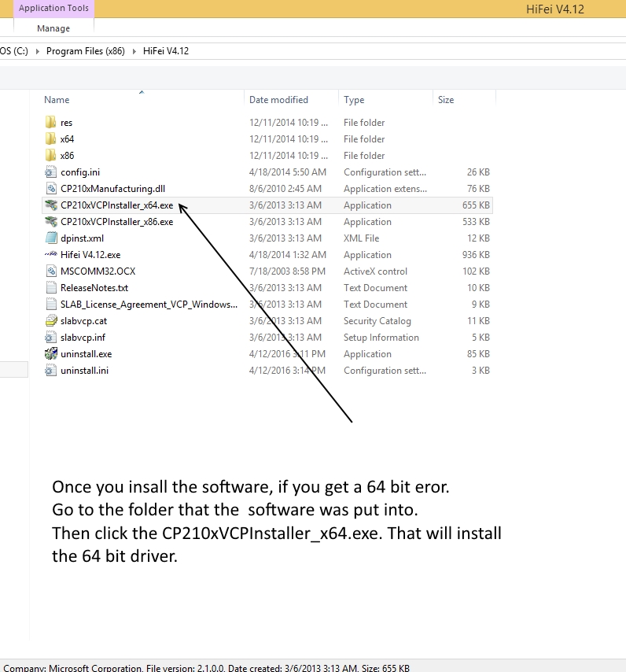This screenshot has width=626, height=672.
Task: Select config.ini file name
Action: [80, 172]
